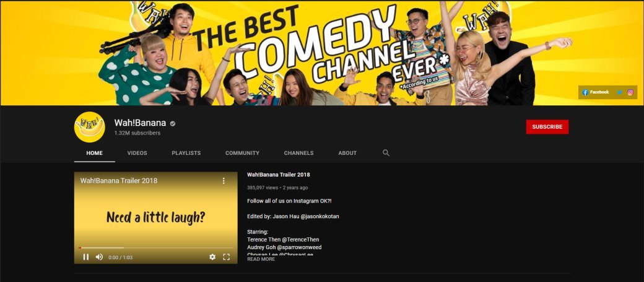Screen dimensions: 644x282
Task: Go to the Community tab
Action: coord(242,153)
